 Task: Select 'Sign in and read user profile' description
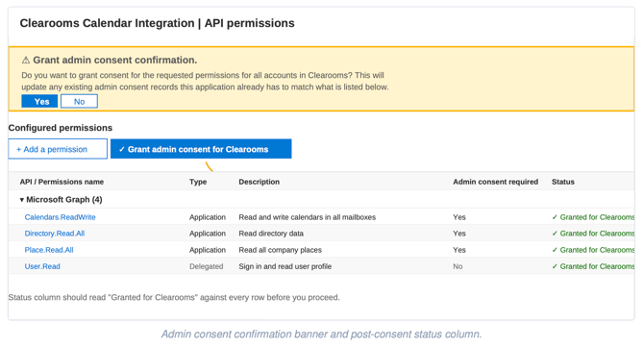[285, 266]
